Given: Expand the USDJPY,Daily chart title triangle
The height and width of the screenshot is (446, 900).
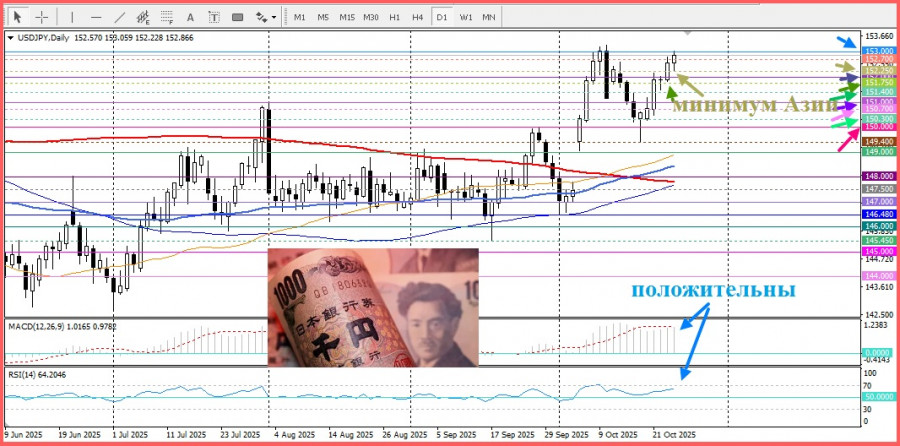Looking at the screenshot, I should (11, 37).
